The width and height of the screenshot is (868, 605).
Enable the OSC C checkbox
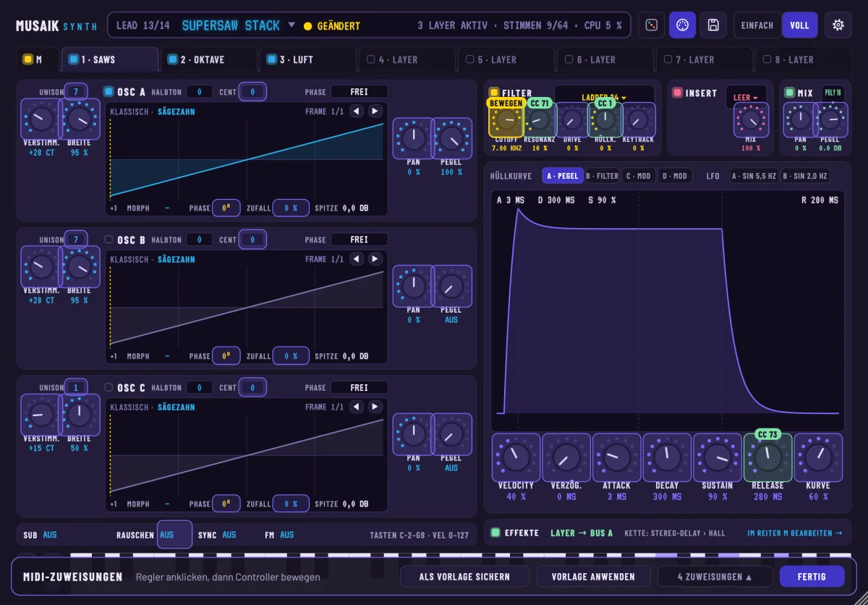pos(109,388)
